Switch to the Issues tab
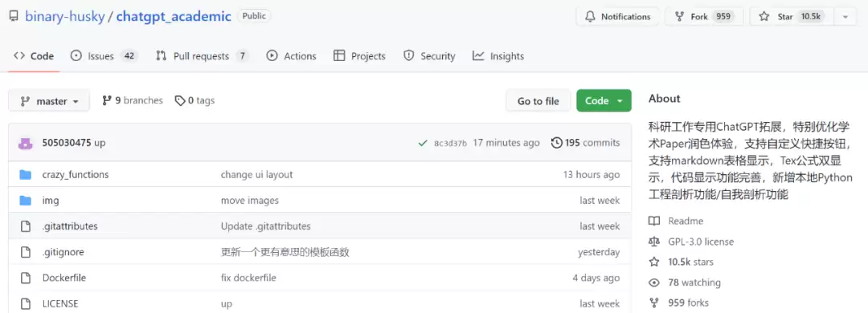Image resolution: width=868 pixels, height=313 pixels. (x=104, y=56)
